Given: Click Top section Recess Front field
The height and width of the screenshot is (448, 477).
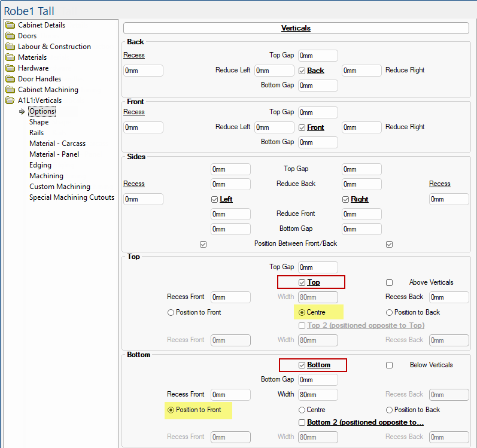Looking at the screenshot, I should (x=230, y=297).
